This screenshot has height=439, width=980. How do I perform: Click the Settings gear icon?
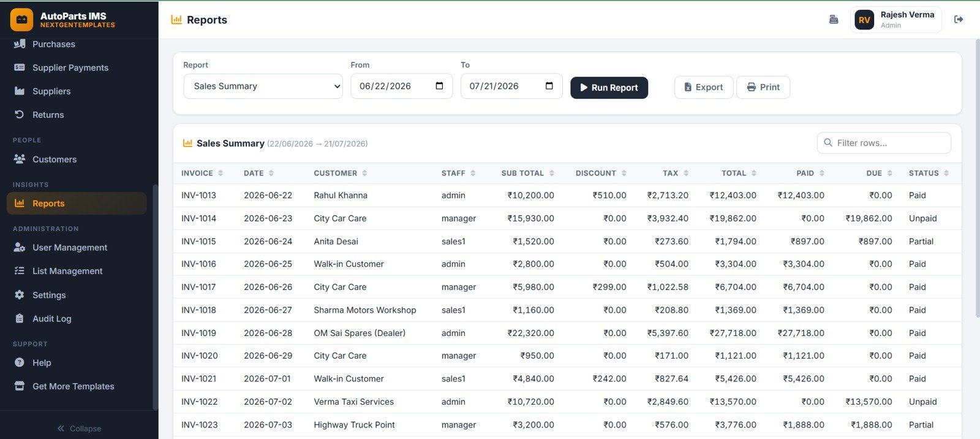click(20, 295)
